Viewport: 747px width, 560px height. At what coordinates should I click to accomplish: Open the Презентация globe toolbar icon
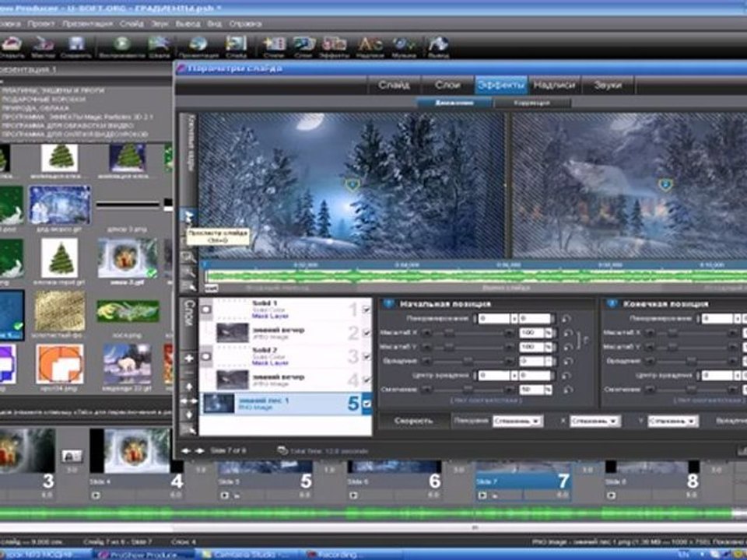[x=198, y=47]
